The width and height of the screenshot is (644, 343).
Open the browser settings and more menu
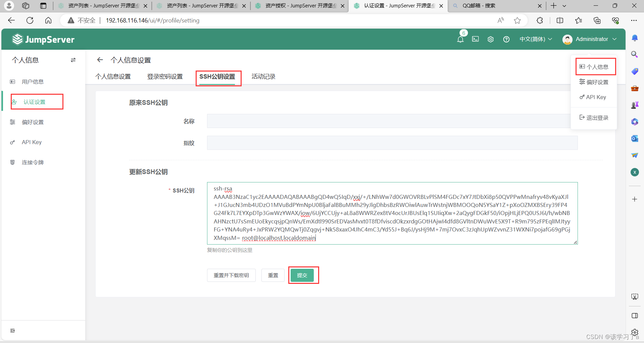click(634, 20)
